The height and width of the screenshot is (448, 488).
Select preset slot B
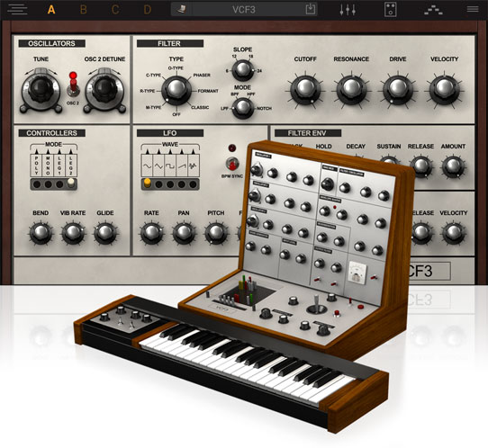click(84, 10)
